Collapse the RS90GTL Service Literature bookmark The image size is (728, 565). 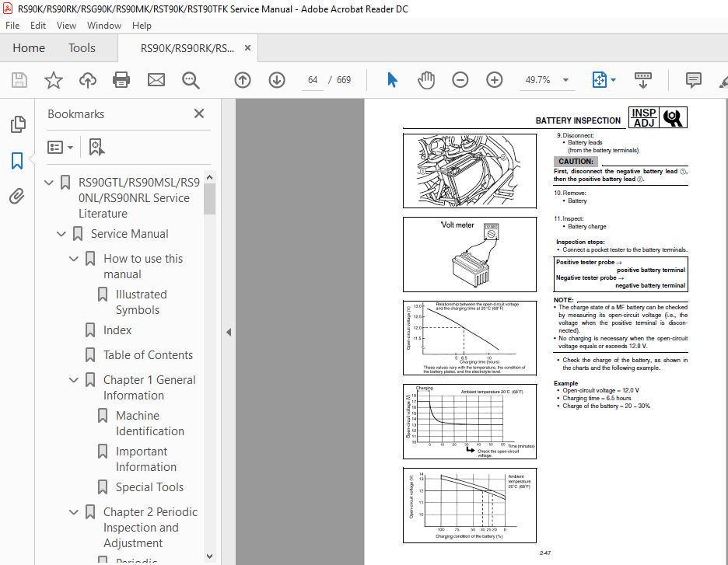pyautogui.click(x=49, y=183)
